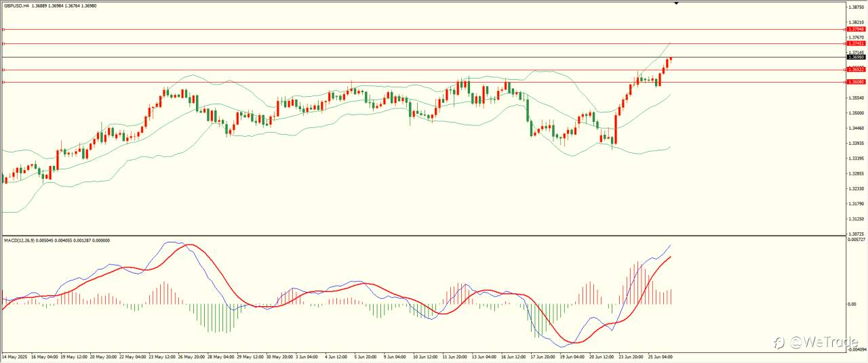
Task: Click the 19 Jun 04:00 time label
Action: 573,356
